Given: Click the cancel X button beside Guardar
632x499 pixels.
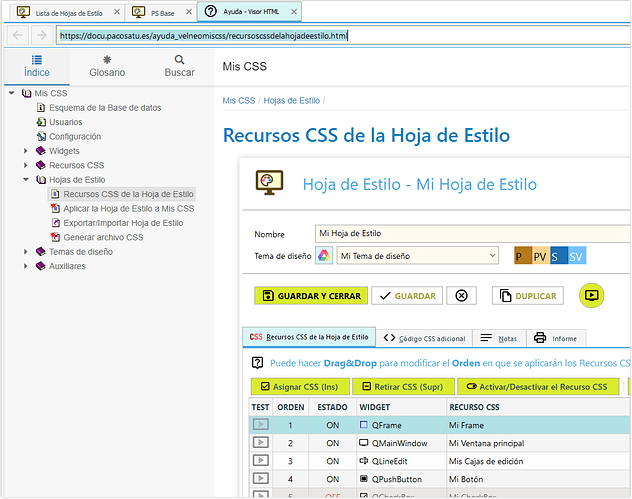Looking at the screenshot, I should pos(460,295).
